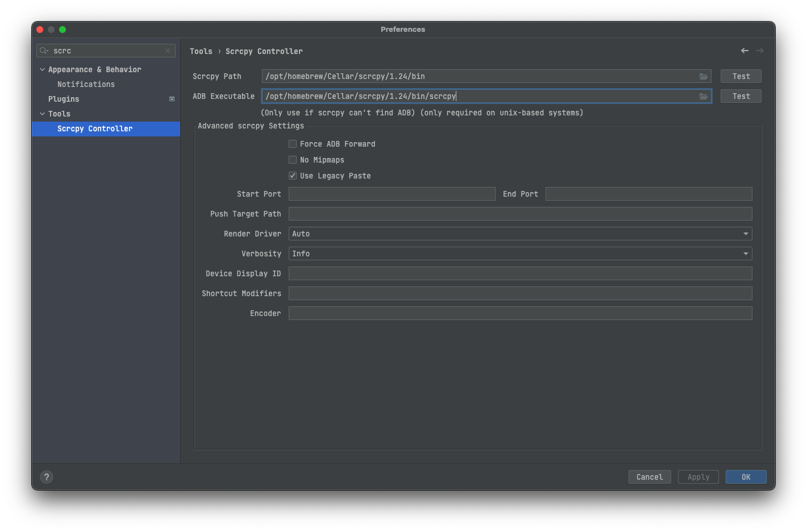Apply the current settings
807x532 pixels.
pos(698,477)
